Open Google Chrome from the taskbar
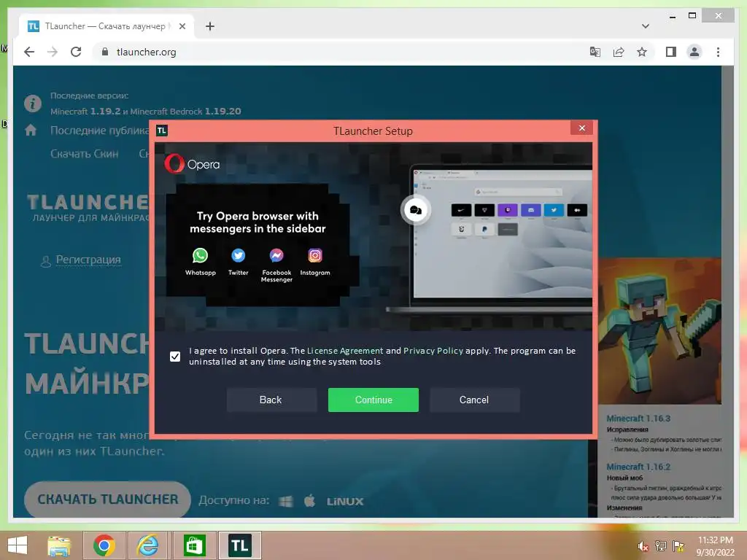 point(104,545)
